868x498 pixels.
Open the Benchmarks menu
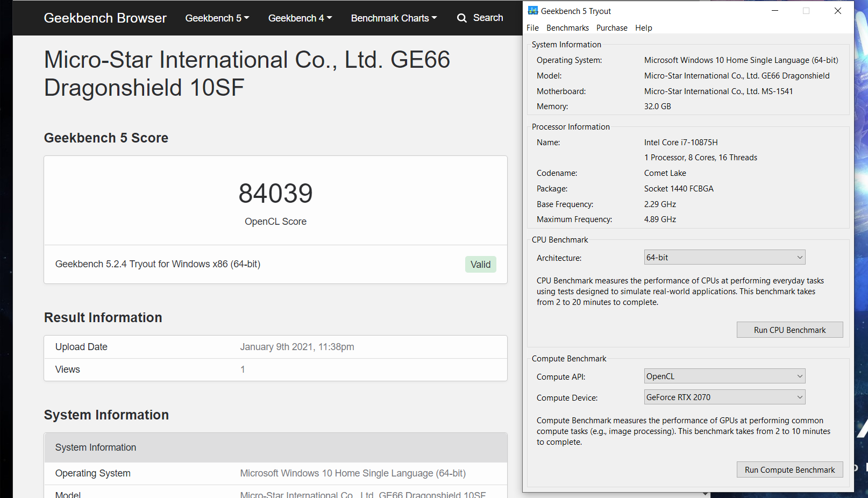(567, 28)
